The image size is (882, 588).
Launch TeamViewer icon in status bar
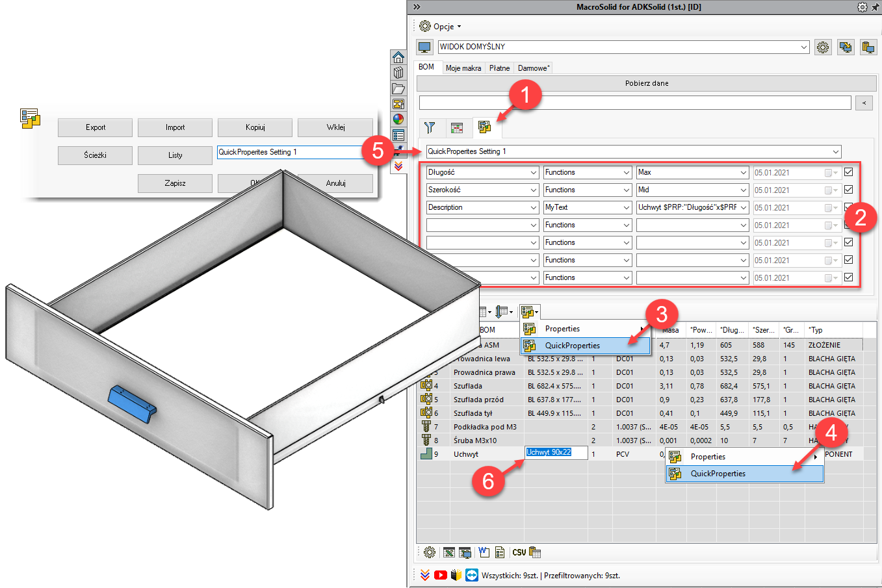coord(472,575)
